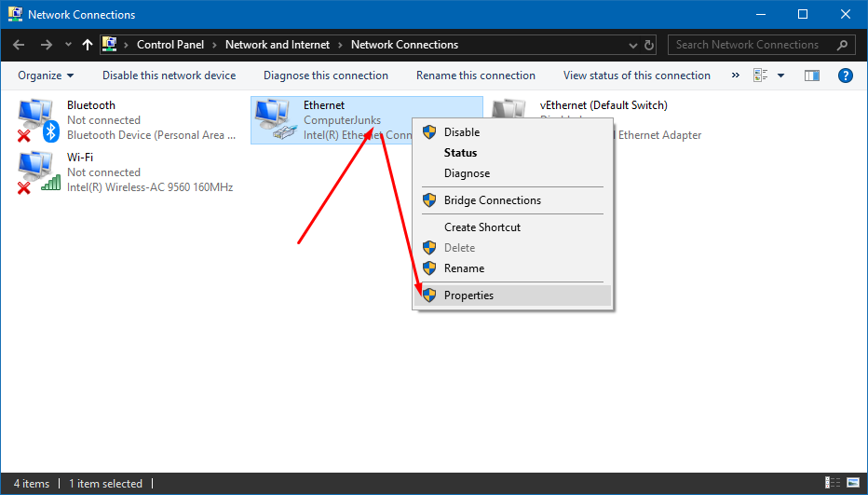This screenshot has height=495, width=868.
Task: Minimize the Network Connections window
Action: coord(761,14)
